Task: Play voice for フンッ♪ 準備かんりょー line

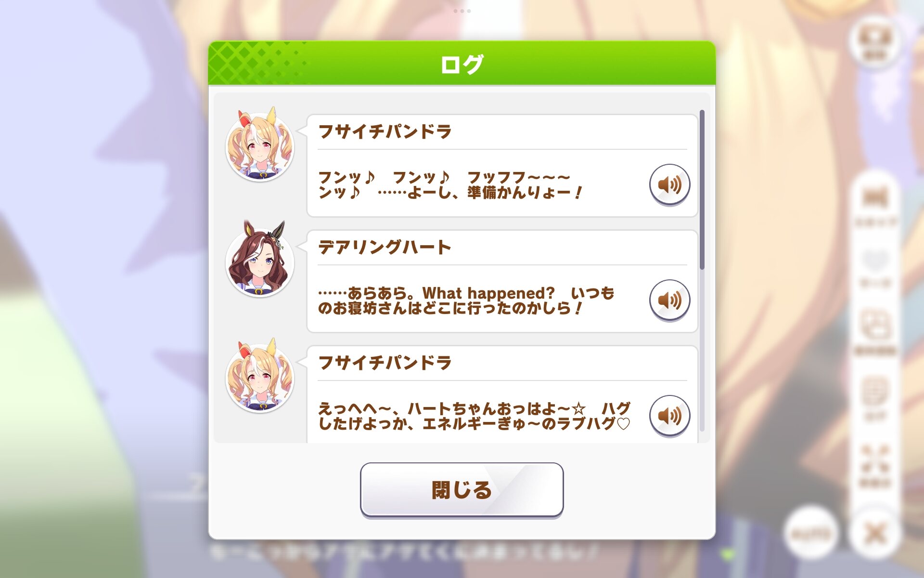Action: click(669, 184)
